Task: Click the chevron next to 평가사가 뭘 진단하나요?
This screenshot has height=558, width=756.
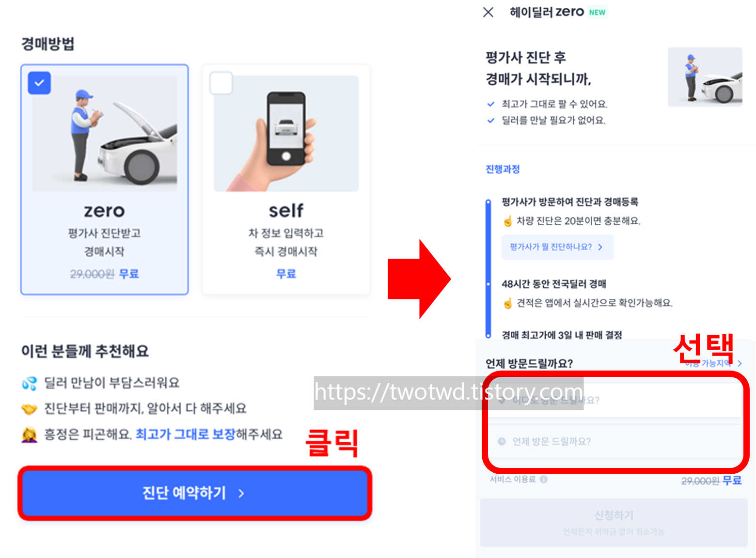Action: tap(600, 247)
